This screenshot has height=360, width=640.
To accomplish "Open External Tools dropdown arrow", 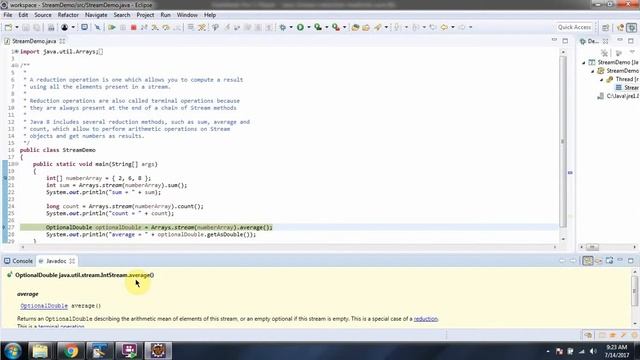I will tap(344, 27).
